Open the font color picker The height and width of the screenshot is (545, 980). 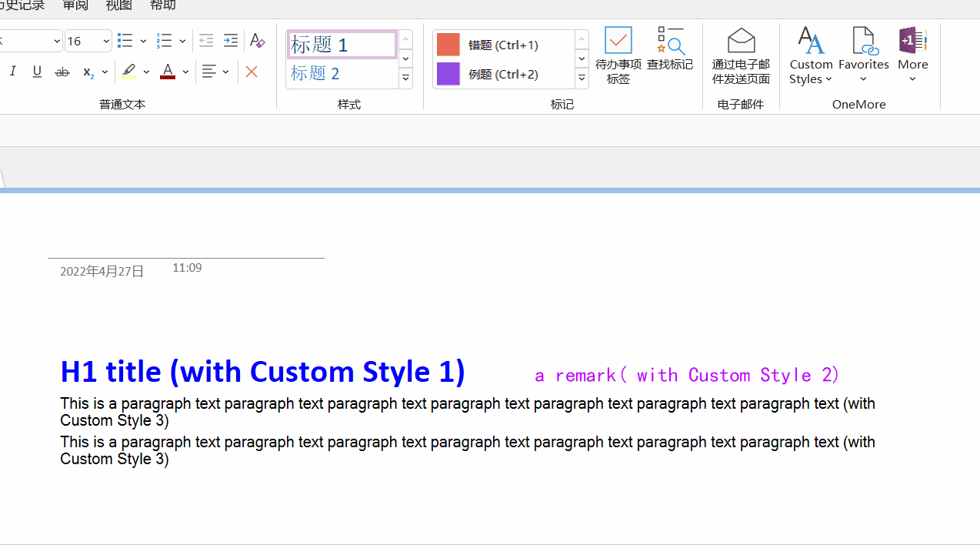click(185, 72)
